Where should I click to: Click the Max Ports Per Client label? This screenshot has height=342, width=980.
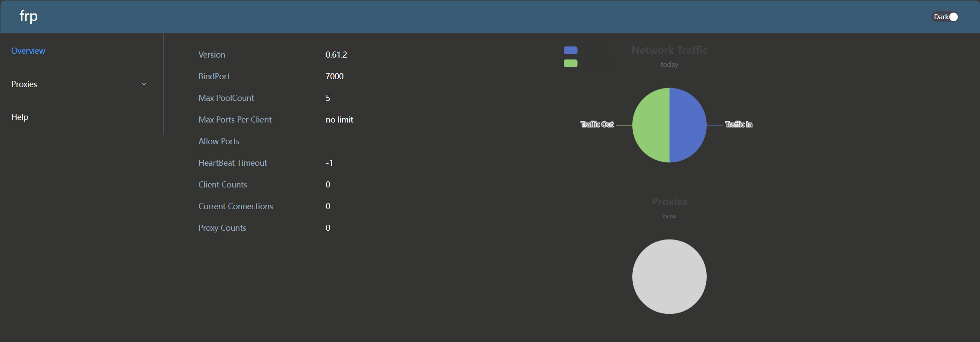235,119
